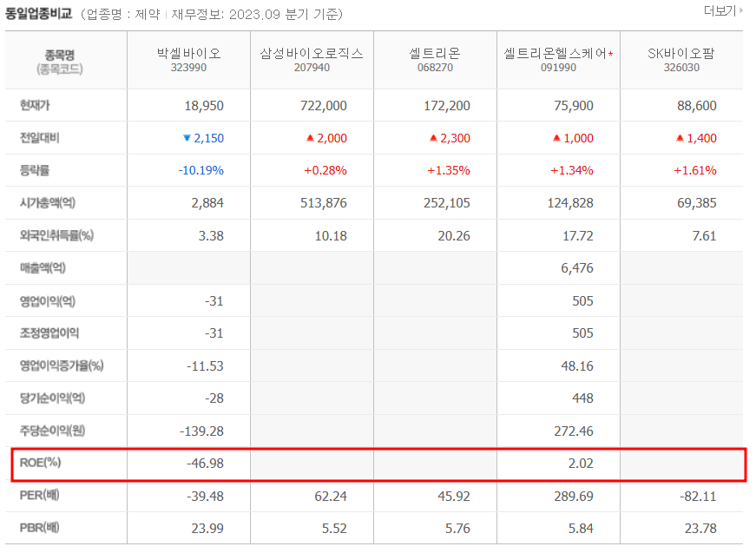
Task: Click market cap value 124,828
Action: (x=570, y=203)
